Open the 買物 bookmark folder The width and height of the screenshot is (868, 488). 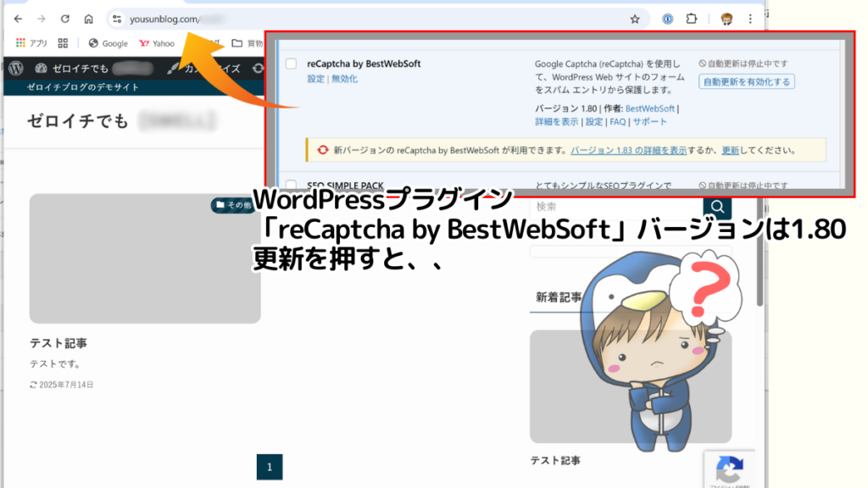tap(248, 43)
